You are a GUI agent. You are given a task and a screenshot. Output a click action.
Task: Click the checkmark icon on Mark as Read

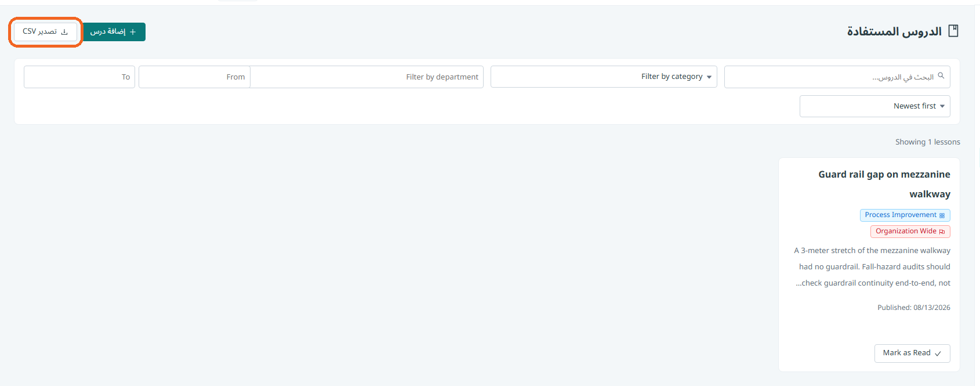[x=938, y=353]
